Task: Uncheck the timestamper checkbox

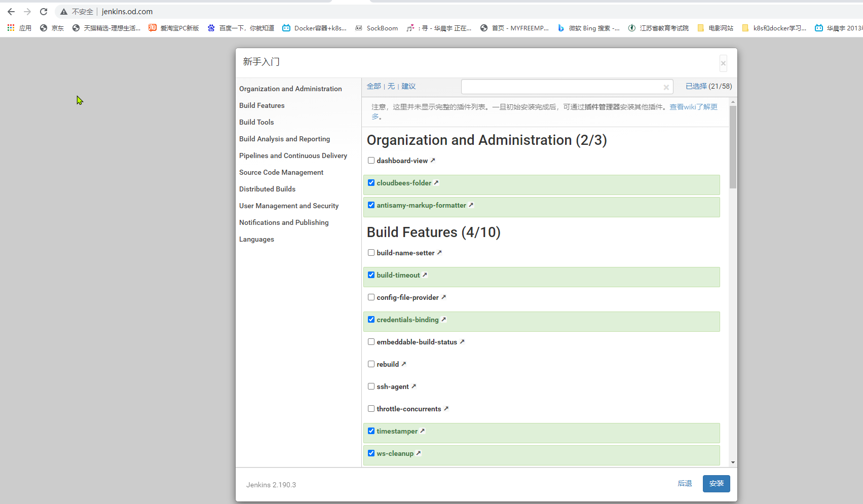Action: [371, 431]
